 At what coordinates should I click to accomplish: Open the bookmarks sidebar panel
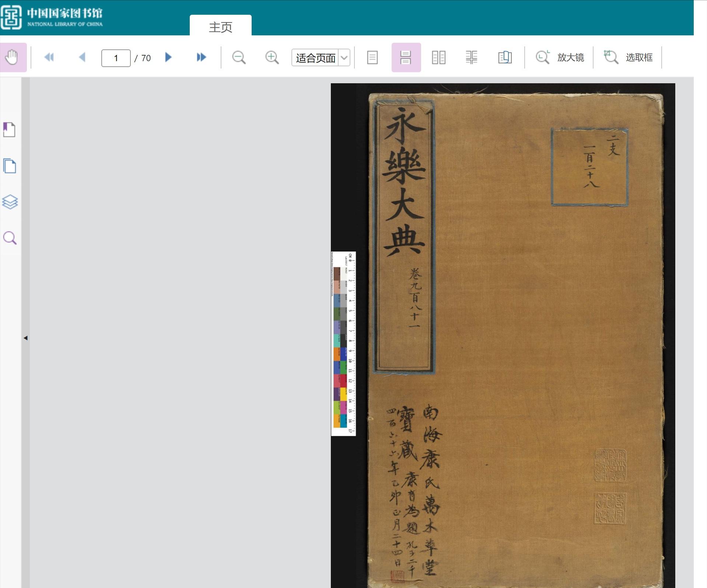[10, 130]
